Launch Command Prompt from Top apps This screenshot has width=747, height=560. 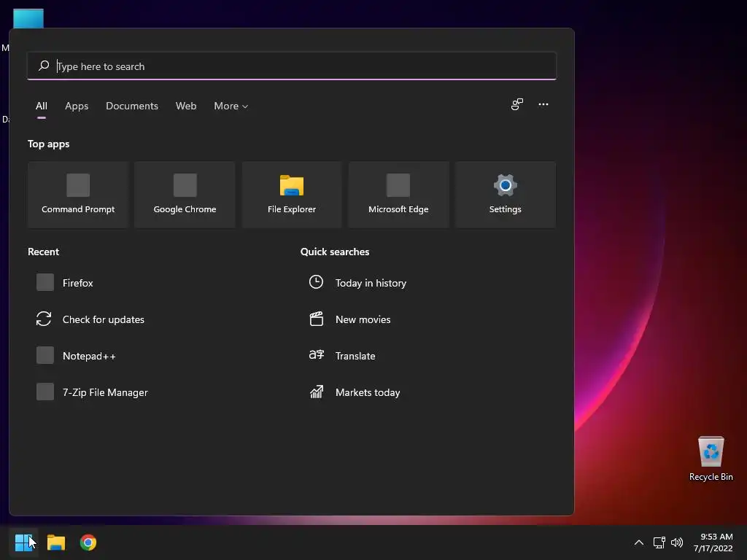(x=78, y=195)
